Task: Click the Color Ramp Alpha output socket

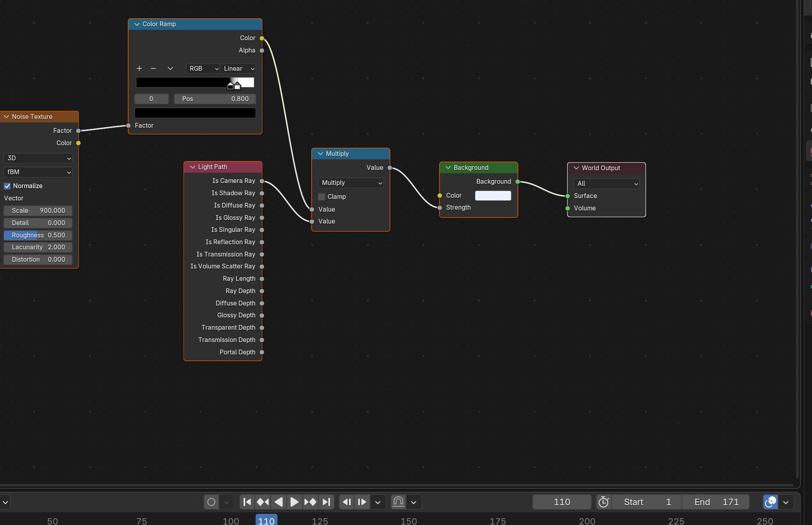Action: (x=262, y=50)
